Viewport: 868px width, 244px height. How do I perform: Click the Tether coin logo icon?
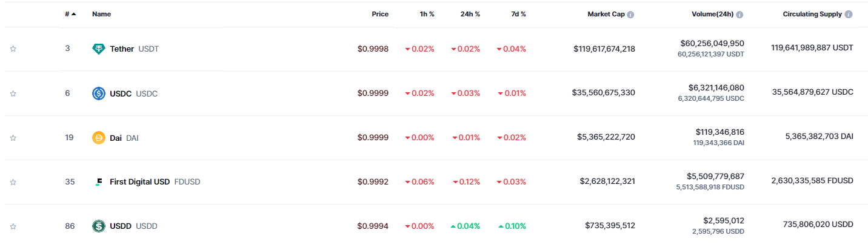(99, 49)
